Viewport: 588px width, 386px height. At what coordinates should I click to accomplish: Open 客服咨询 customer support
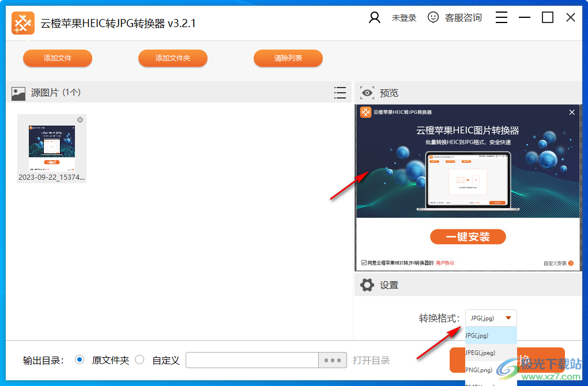[x=463, y=18]
